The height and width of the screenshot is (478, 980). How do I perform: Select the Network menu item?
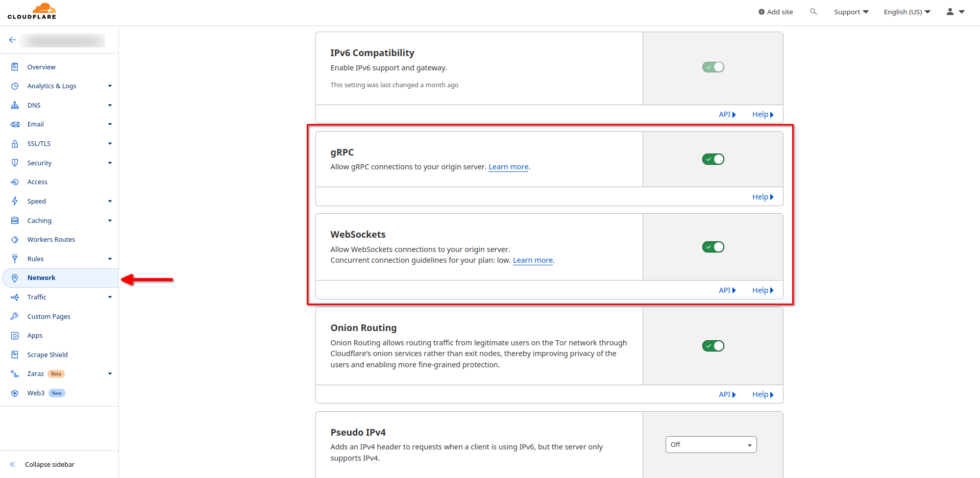pos(60,278)
